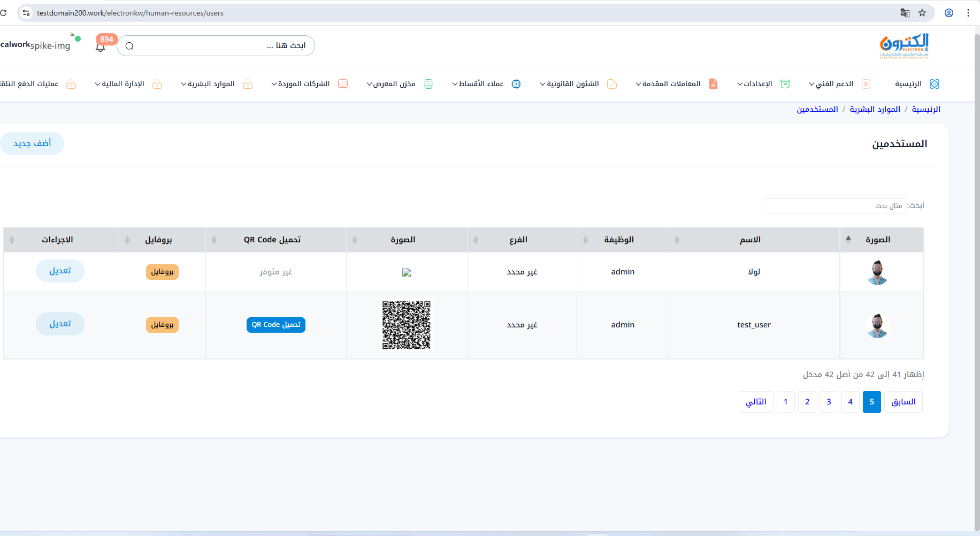Open الشئون القانونية menu

(570, 84)
